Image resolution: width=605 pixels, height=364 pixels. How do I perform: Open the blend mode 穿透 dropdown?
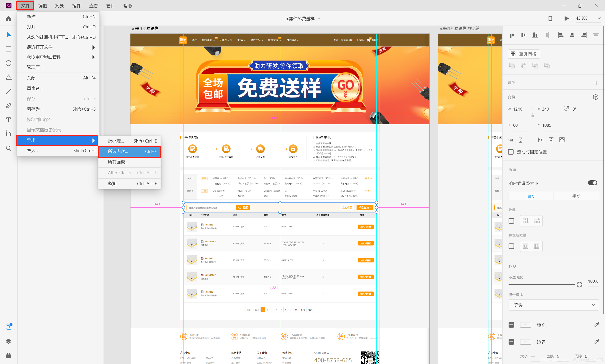553,305
